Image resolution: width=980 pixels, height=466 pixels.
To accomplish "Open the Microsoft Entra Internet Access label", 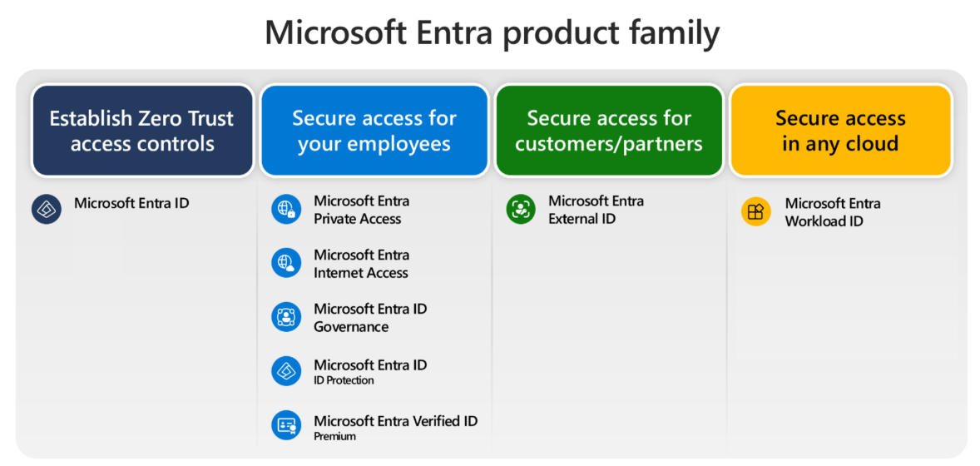I will [361, 264].
